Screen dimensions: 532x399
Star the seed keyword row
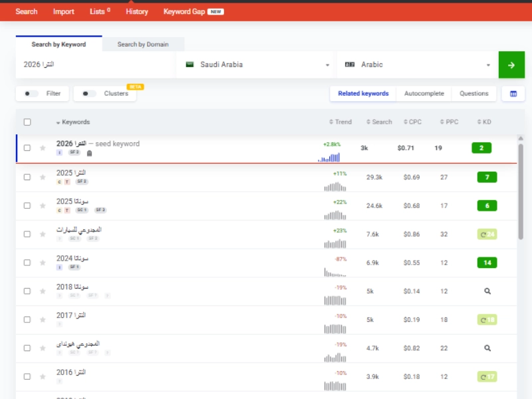coord(43,148)
